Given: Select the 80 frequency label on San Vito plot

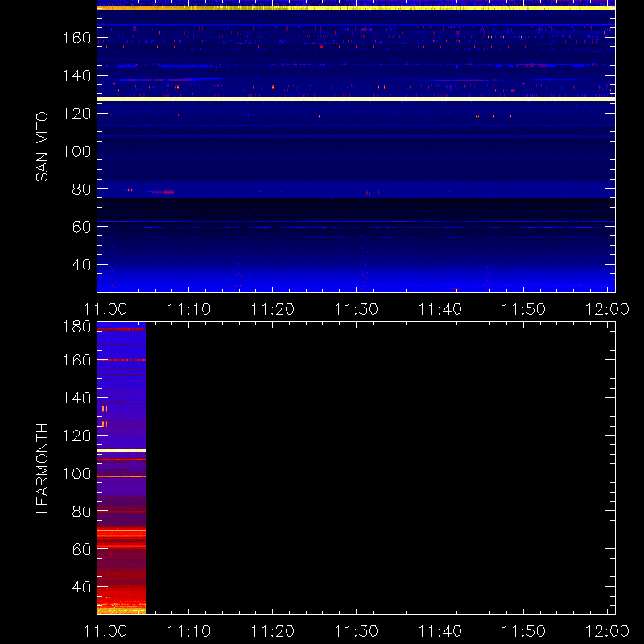Looking at the screenshot, I should (x=81, y=189).
